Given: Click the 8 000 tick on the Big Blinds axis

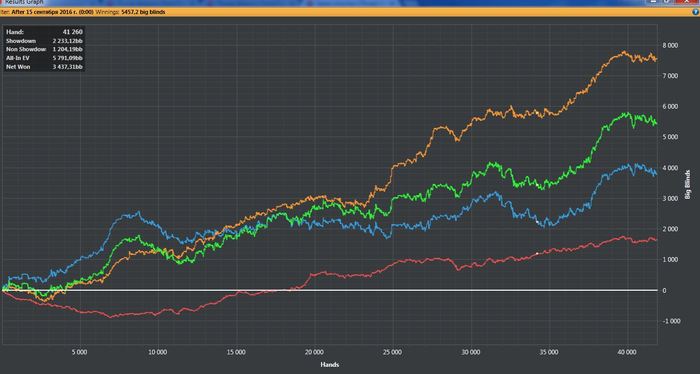Looking at the screenshot, I should tap(671, 45).
